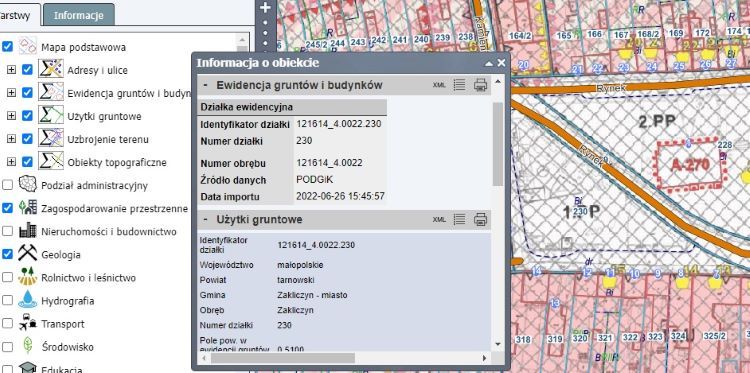
Task: Click info panel scroll right arrow
Action: [484, 358]
